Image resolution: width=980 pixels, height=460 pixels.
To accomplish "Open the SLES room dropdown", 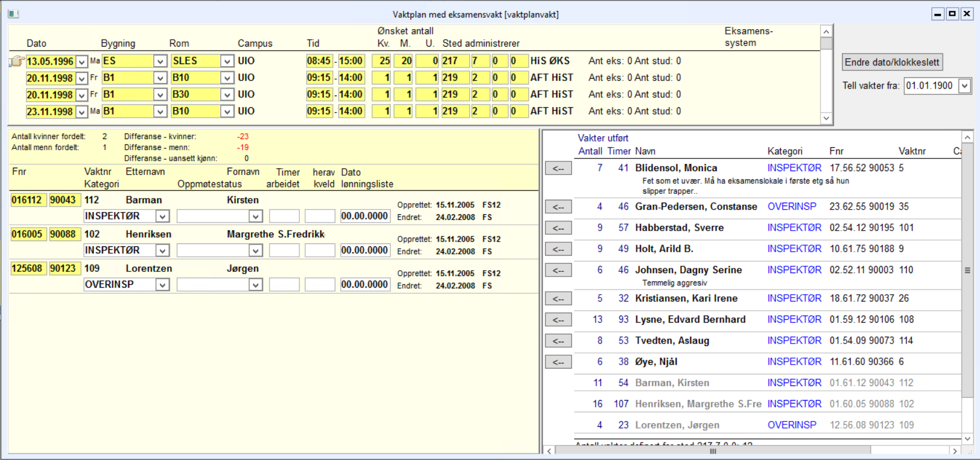I will coord(227,61).
